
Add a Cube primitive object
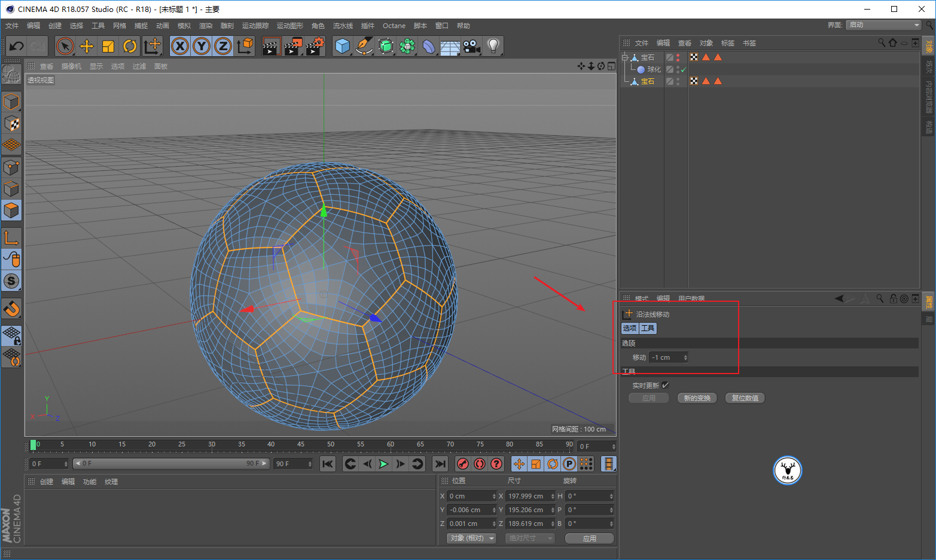(343, 46)
